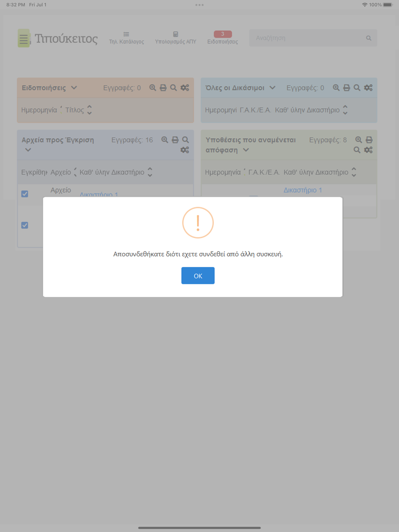Image resolution: width=399 pixels, height=532 pixels.
Task: Open Δικαστήριο 1 link in Υποθέσεις panel
Action: [303, 190]
